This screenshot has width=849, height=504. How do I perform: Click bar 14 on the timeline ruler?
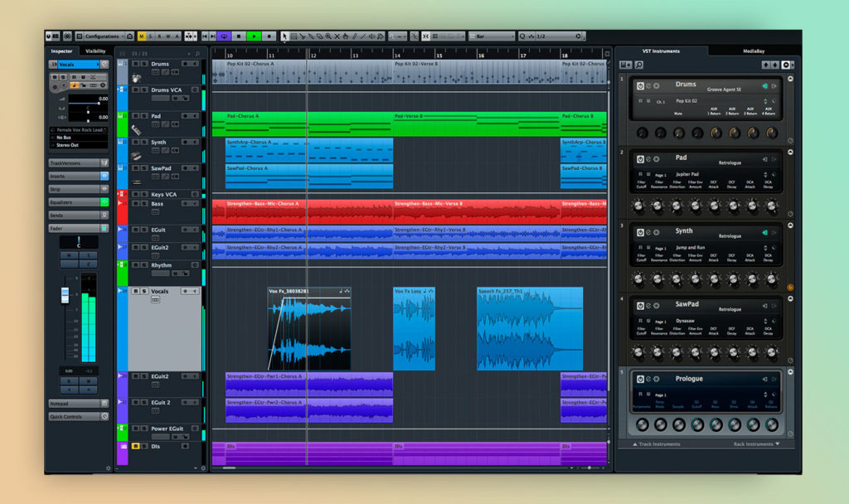point(397,56)
